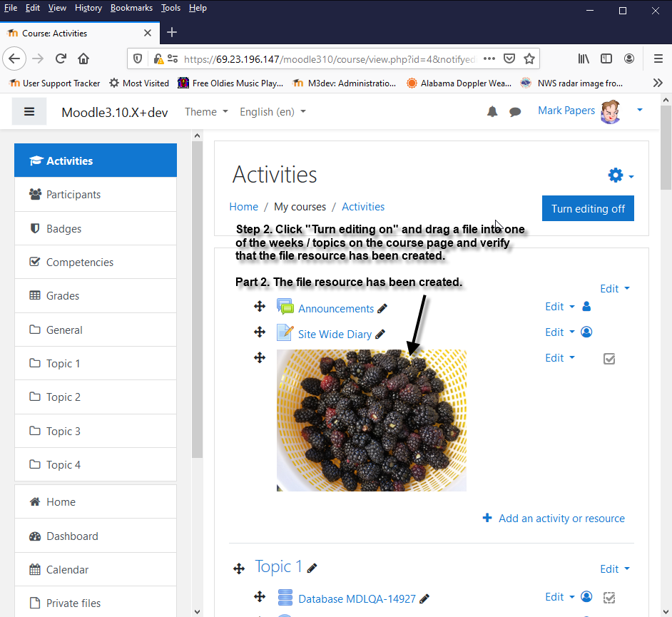This screenshot has height=617, width=672.
Task: Open Firefox account icon
Action: tap(629, 58)
